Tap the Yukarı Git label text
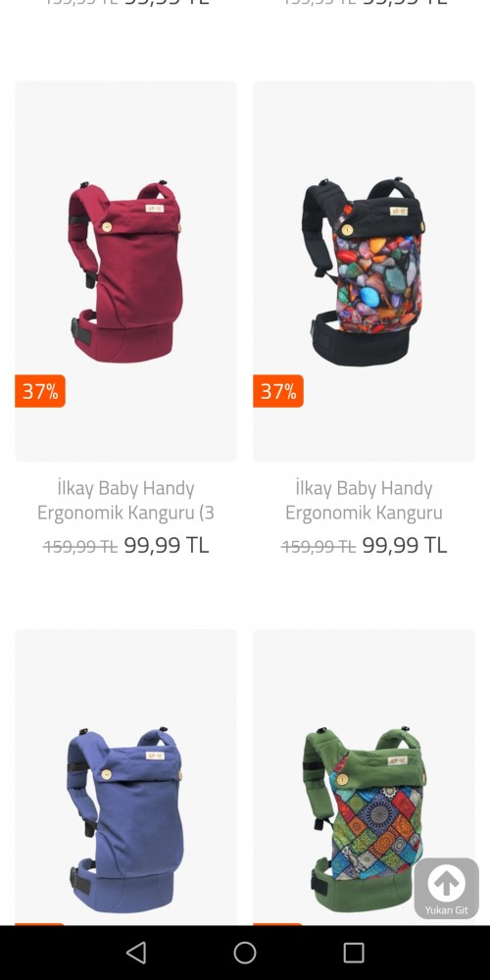This screenshot has width=490, height=980. (x=446, y=910)
